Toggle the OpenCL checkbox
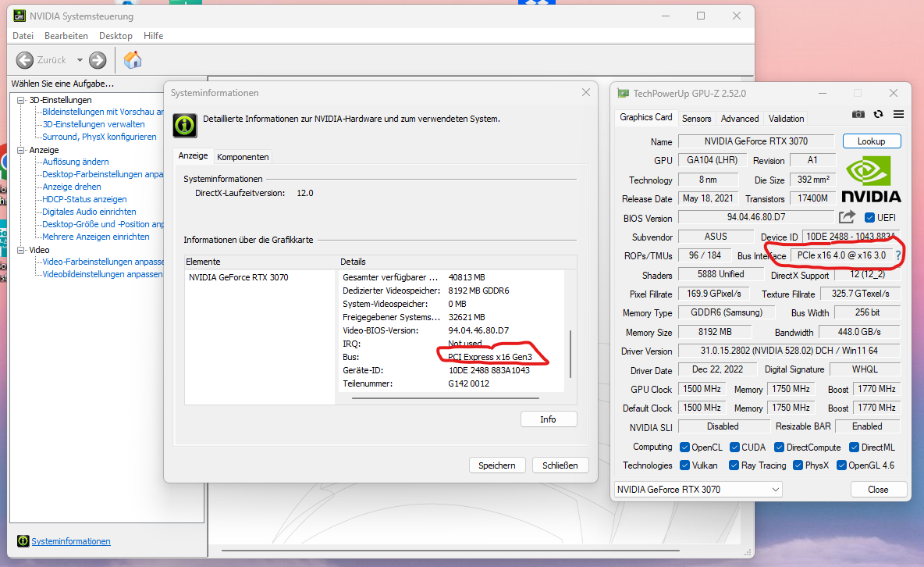The width and height of the screenshot is (924, 567). (684, 448)
